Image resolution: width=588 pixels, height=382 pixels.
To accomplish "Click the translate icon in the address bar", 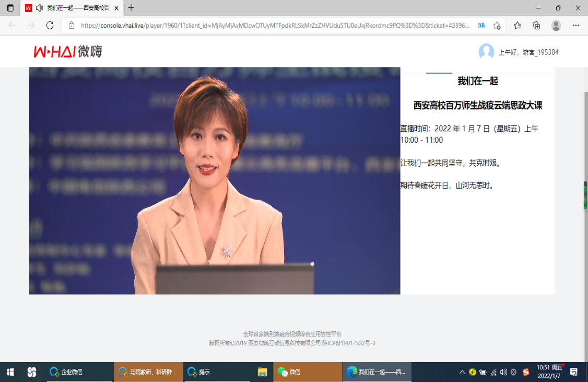I will pyautogui.click(x=481, y=25).
